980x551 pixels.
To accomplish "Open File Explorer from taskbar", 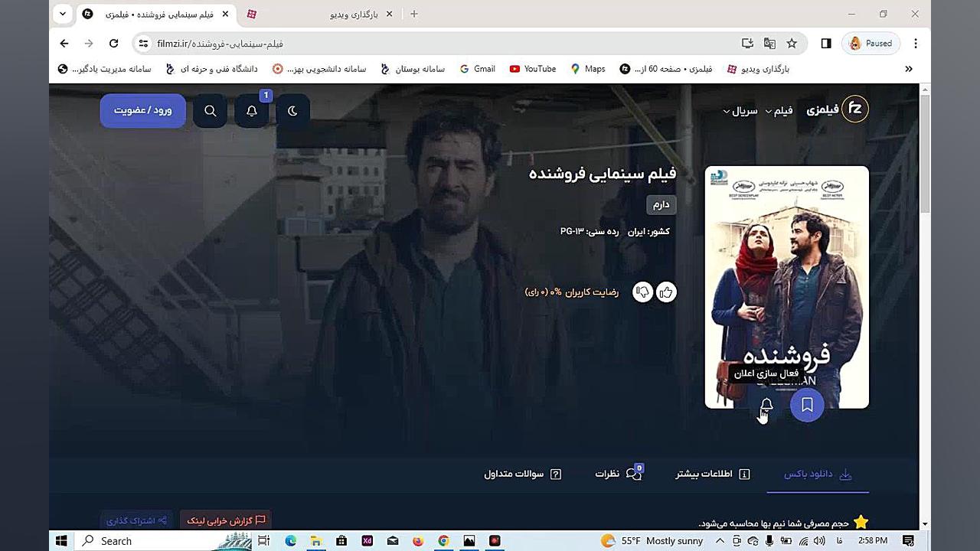I will [315, 541].
